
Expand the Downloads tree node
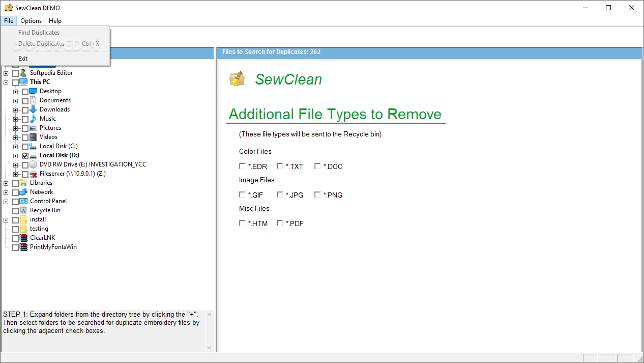[16, 110]
